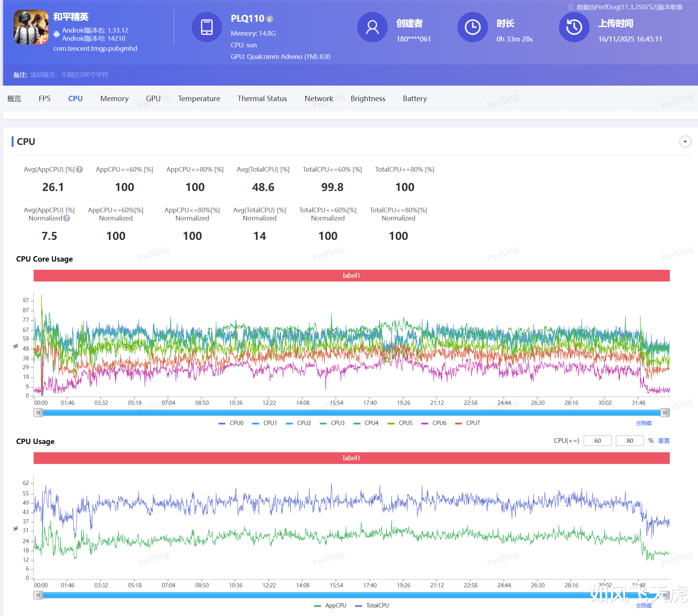Toggle CPU7 series in core usage legend
698x616 pixels.
468,423
